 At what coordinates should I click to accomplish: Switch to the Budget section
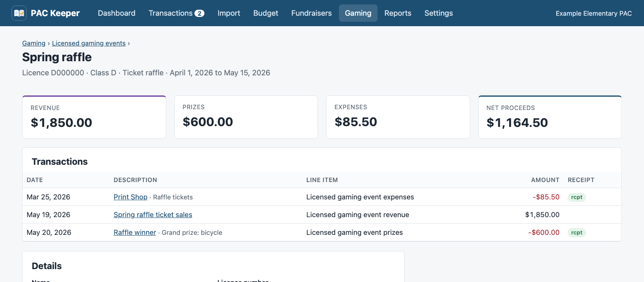(x=266, y=13)
